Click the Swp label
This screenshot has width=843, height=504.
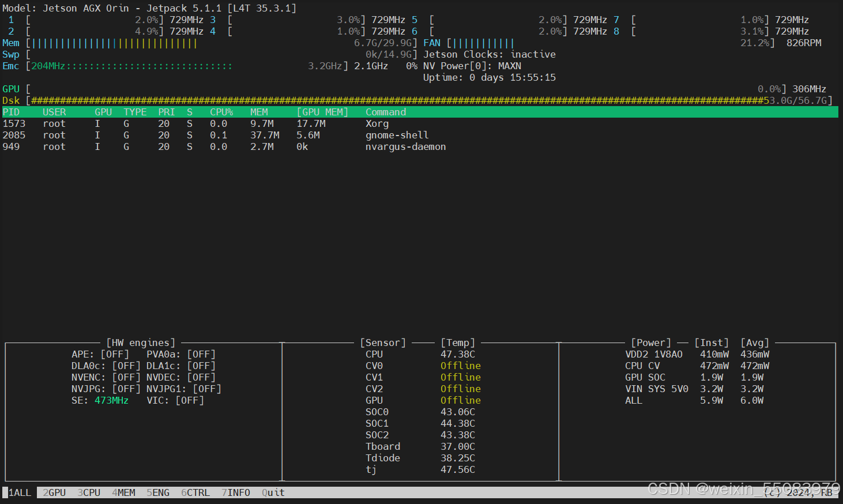pyautogui.click(x=11, y=54)
